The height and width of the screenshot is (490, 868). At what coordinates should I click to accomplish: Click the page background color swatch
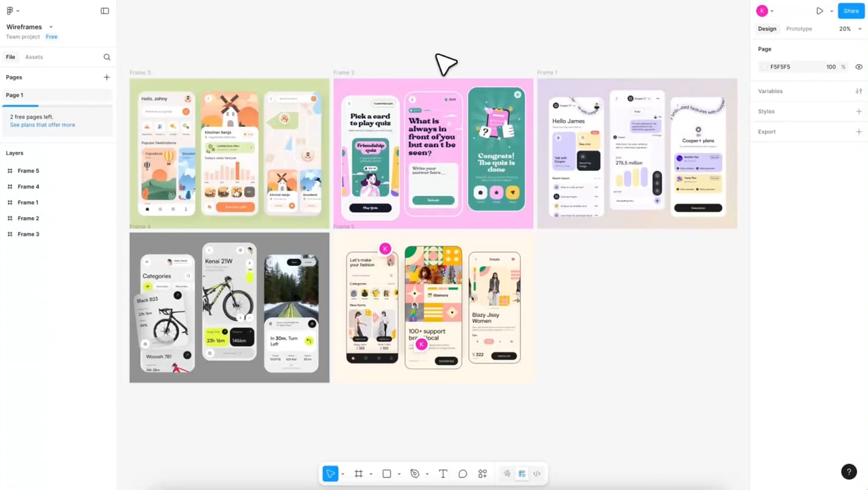pyautogui.click(x=764, y=67)
